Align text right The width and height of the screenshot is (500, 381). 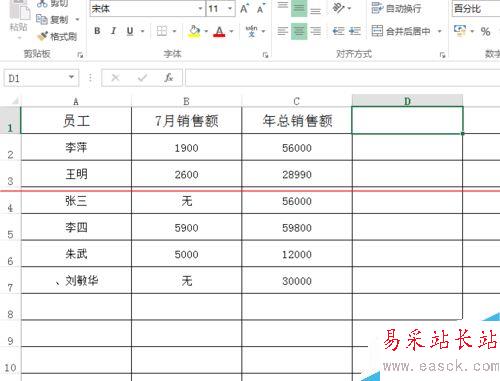point(315,31)
